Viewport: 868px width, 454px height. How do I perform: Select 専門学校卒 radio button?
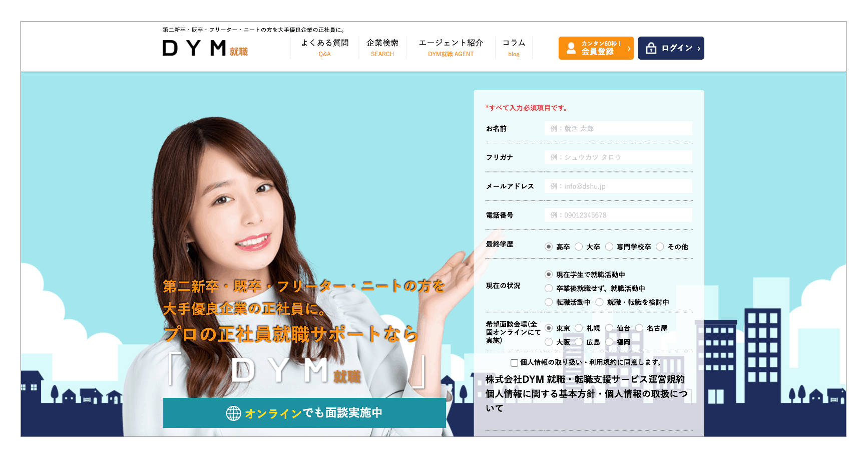(x=609, y=247)
